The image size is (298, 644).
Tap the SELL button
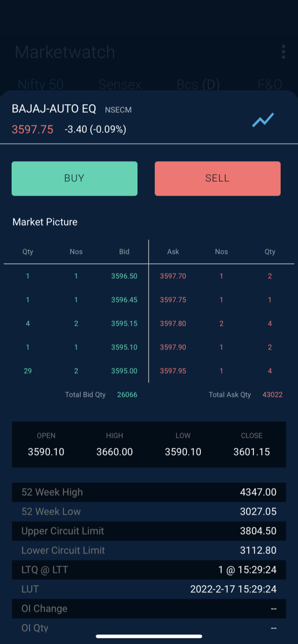pos(217,178)
